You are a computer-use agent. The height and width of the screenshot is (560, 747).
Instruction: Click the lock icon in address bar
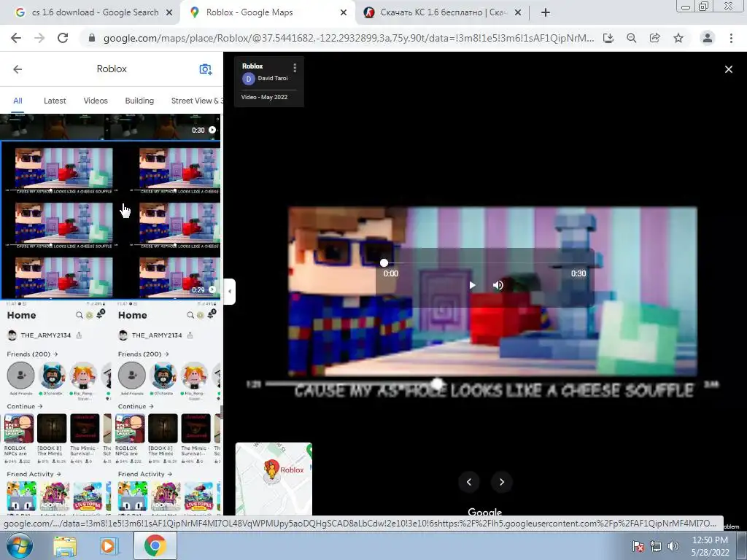pos(92,38)
